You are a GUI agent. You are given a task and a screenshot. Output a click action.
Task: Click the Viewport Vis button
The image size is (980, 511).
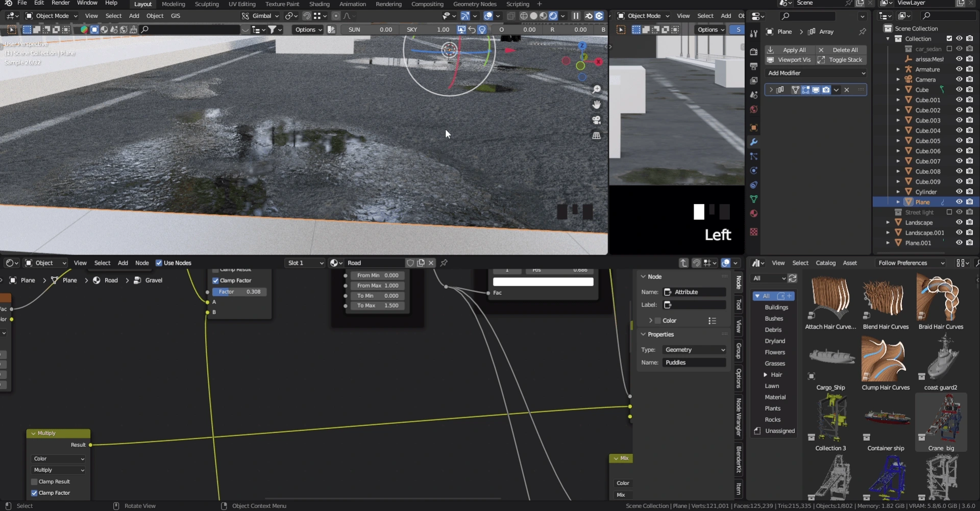789,60
